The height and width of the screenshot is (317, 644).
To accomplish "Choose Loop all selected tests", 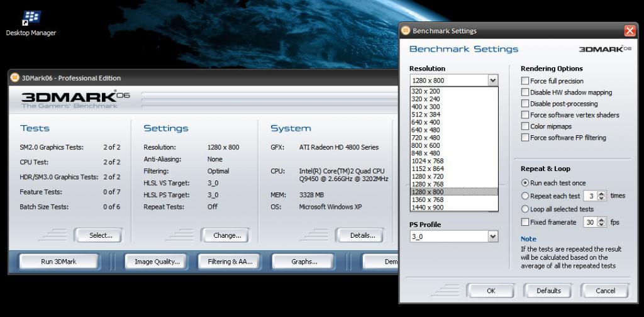I will click(x=525, y=209).
